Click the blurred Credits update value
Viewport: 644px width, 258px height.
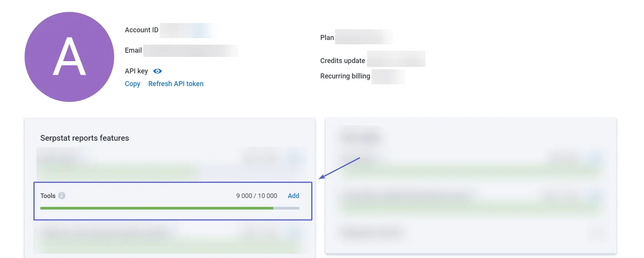point(396,59)
